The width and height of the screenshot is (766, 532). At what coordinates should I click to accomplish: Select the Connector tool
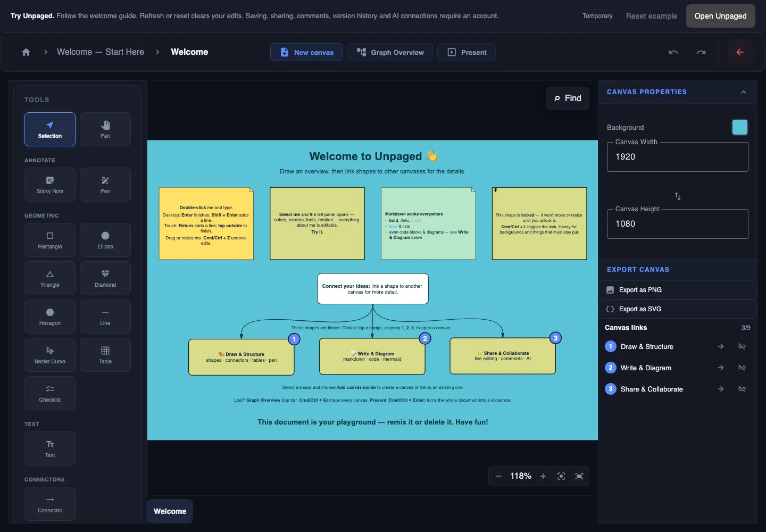(x=50, y=504)
